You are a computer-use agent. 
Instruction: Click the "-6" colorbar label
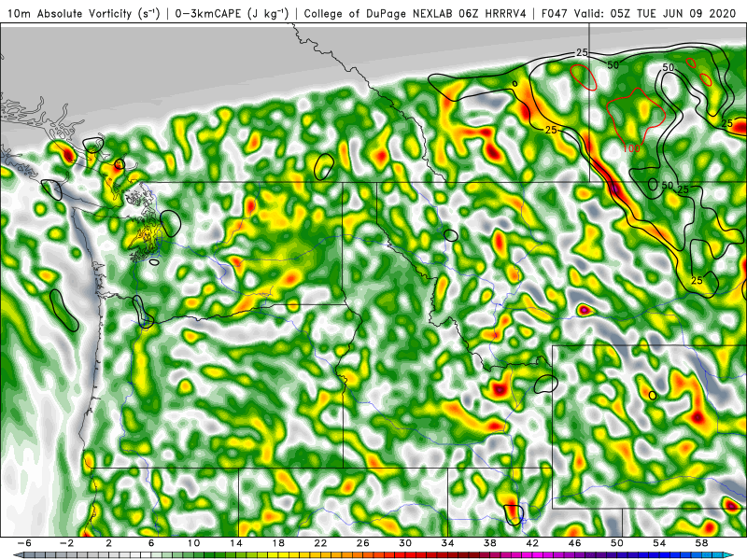(x=24, y=543)
